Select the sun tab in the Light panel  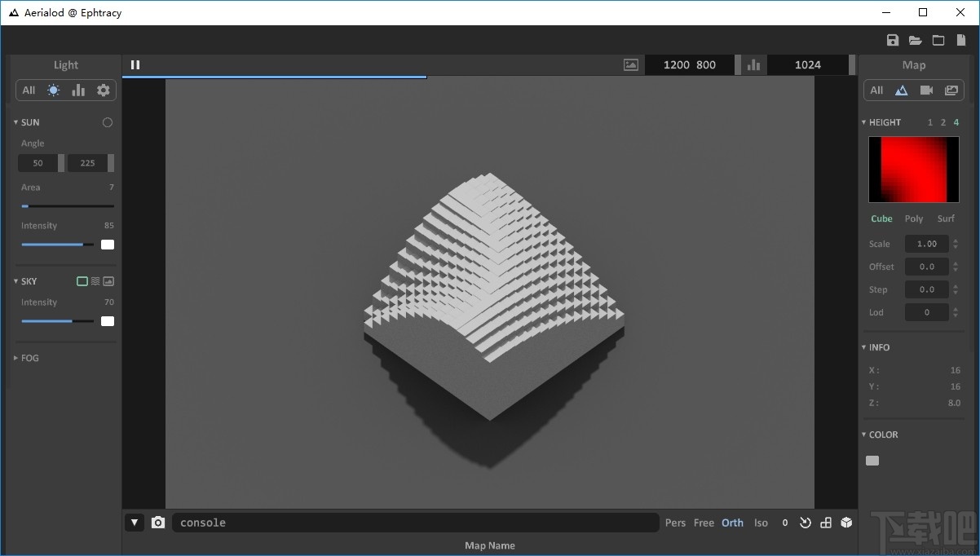click(54, 90)
